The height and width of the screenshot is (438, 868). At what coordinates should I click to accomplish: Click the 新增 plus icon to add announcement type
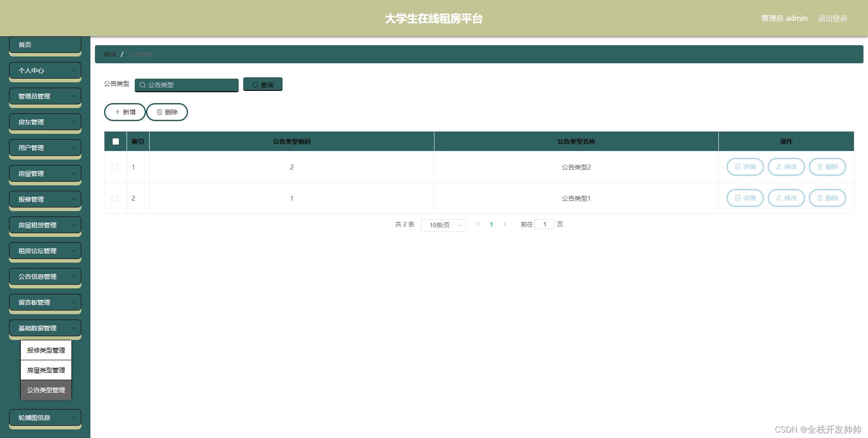point(118,112)
